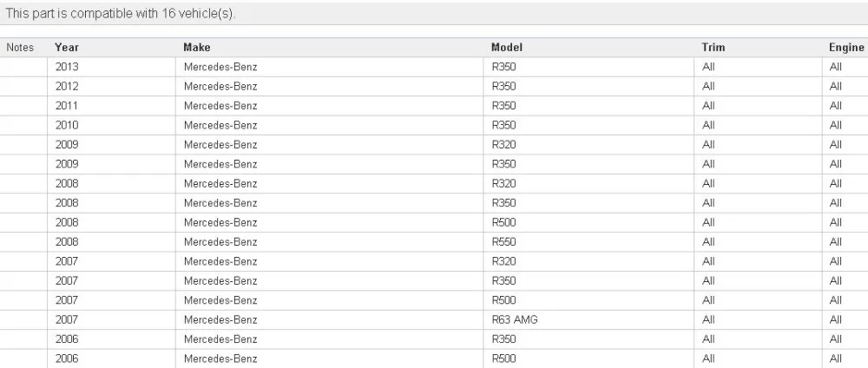Click the compatible with 16 vehicle(s) text
The image size is (868, 368).
121,14
